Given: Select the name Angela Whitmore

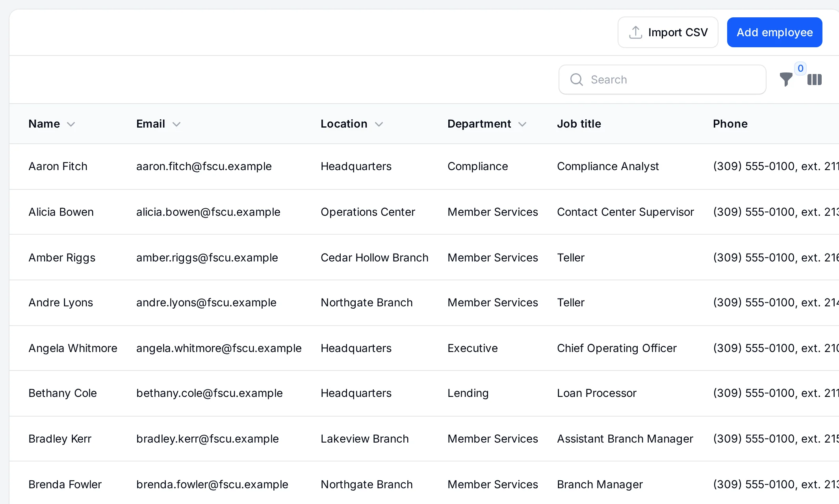Looking at the screenshot, I should tap(73, 348).
